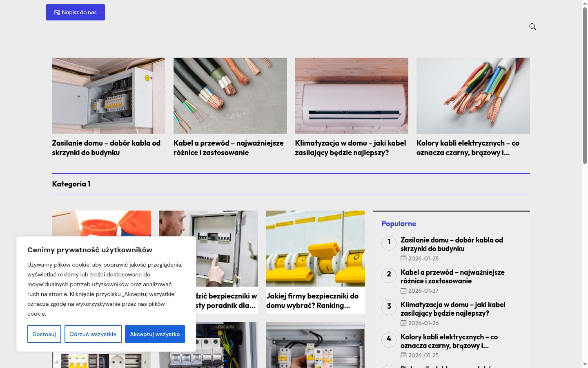
Task: Open article Kolory kabli elektrycznych from top row
Action: pos(468,148)
